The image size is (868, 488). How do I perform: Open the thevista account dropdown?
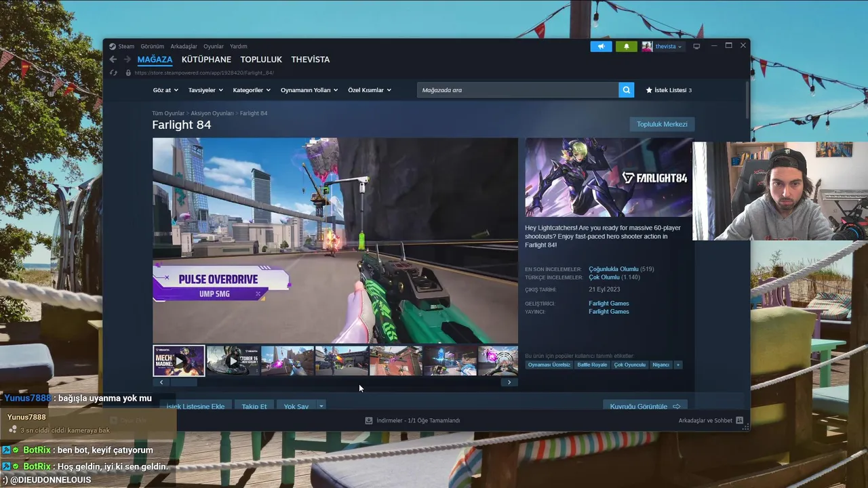click(x=669, y=46)
